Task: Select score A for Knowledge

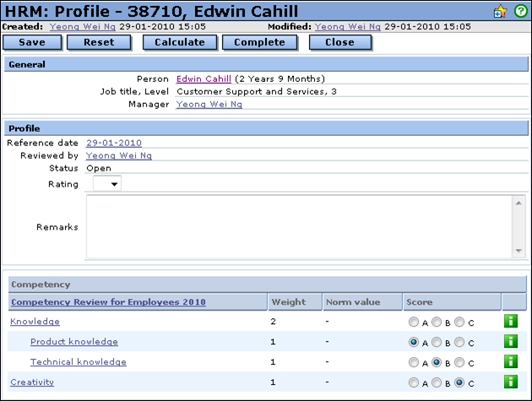Action: (413, 322)
